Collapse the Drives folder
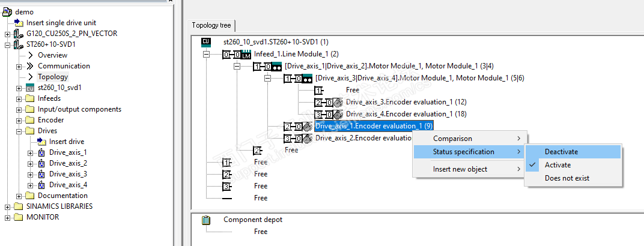This screenshot has height=246, width=644. point(19,131)
